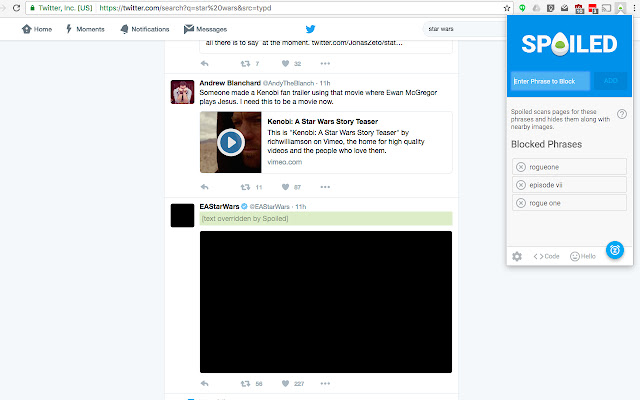Click the Twitter search box containing star wars
640x400 pixels.
[x=464, y=29]
